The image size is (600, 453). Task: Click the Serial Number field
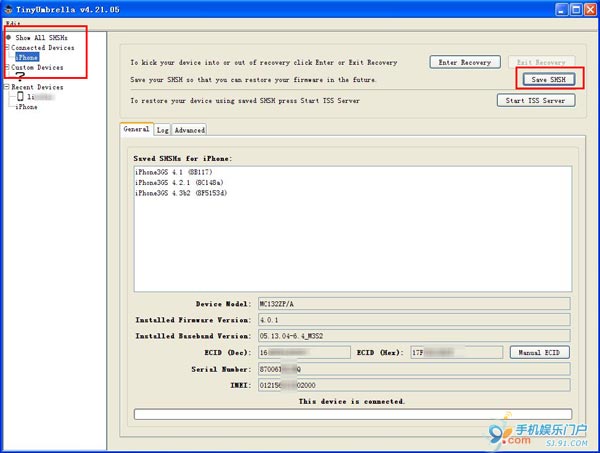pyautogui.click(x=414, y=369)
